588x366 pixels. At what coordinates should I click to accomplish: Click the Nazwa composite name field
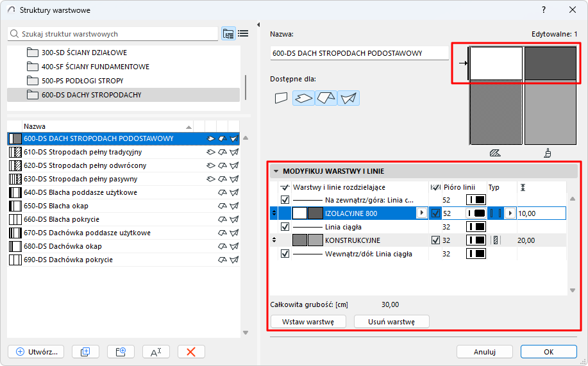pos(359,53)
